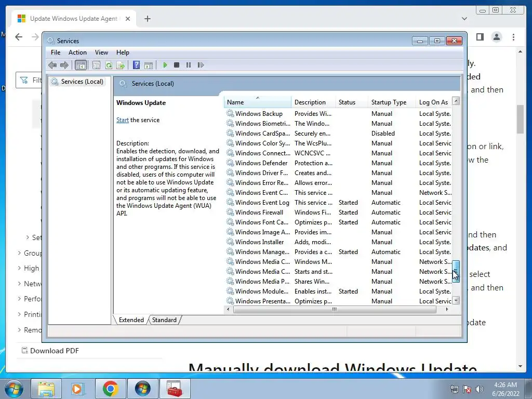
Task: Click the services list scroll-up arrow
Action: pos(456,101)
